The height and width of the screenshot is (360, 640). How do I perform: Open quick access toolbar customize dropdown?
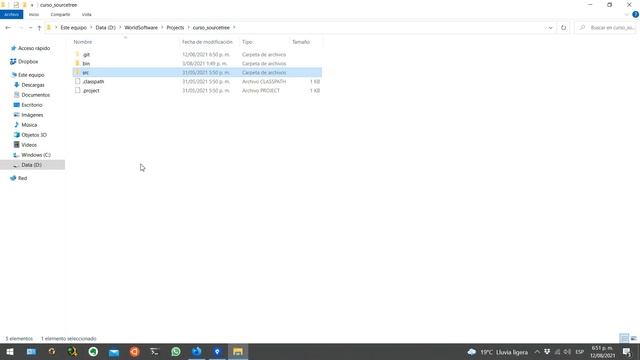click(x=32, y=5)
